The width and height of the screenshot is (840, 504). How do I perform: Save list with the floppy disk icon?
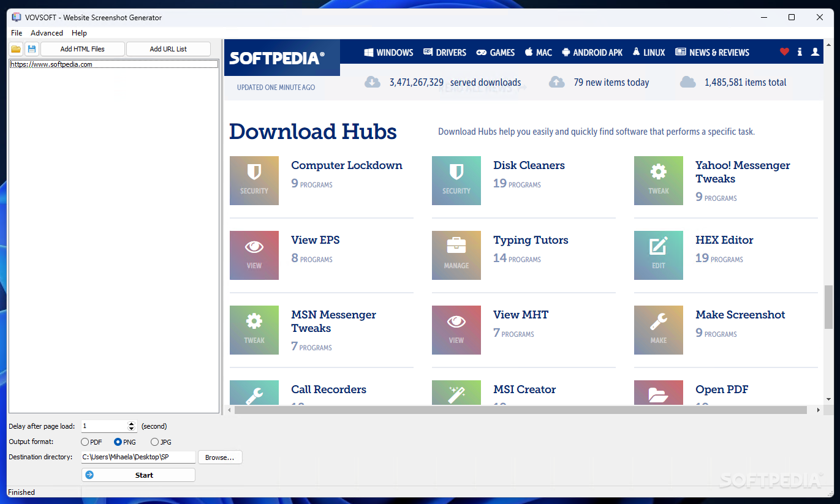(x=32, y=49)
